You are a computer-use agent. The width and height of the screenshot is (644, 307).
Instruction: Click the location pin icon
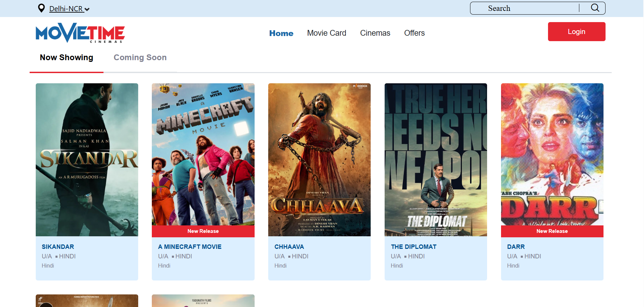(42, 8)
